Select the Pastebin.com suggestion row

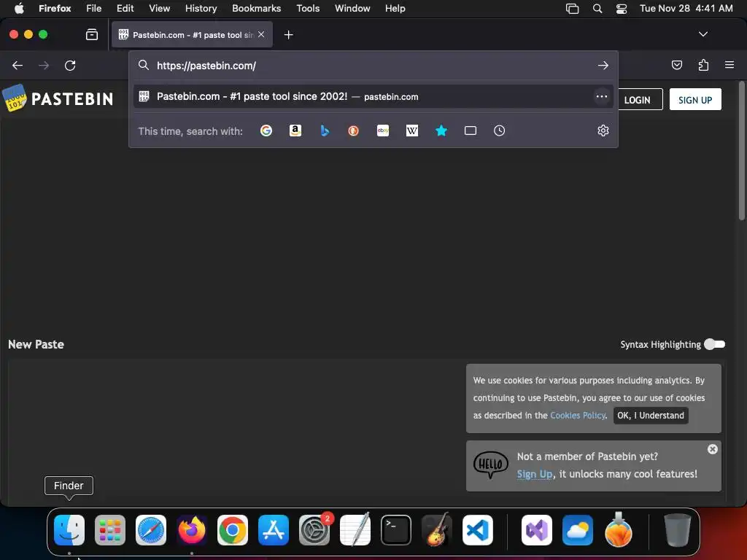(x=373, y=96)
